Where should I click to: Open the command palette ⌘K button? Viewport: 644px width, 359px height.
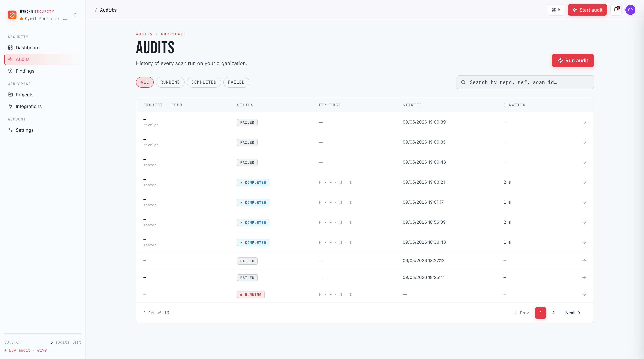556,10
